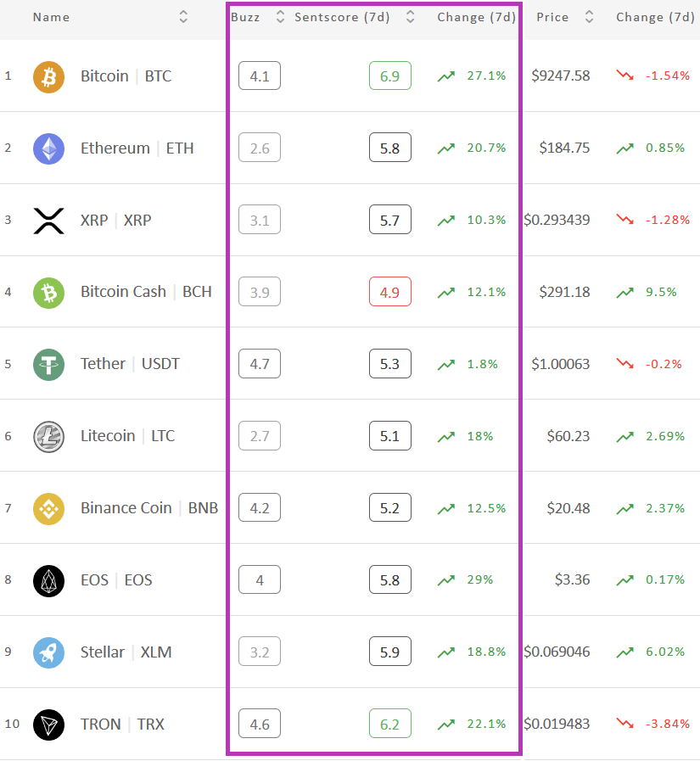Open the Bitcoin | BTC name link
700x761 pixels.
126,76
